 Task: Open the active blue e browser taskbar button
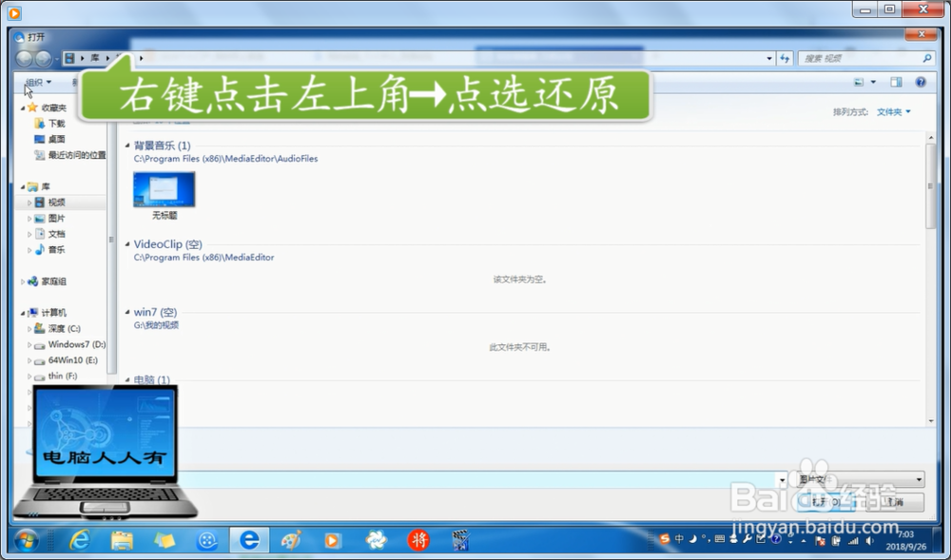tap(249, 539)
